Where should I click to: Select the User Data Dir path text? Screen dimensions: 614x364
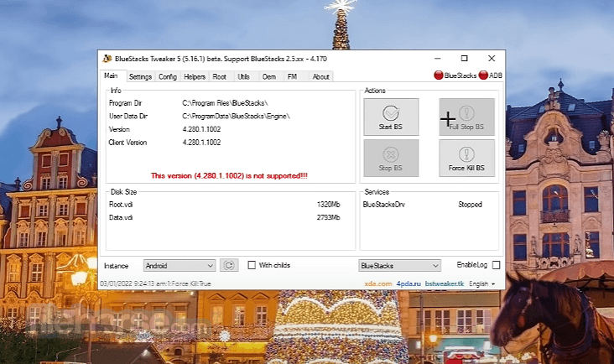[237, 117]
